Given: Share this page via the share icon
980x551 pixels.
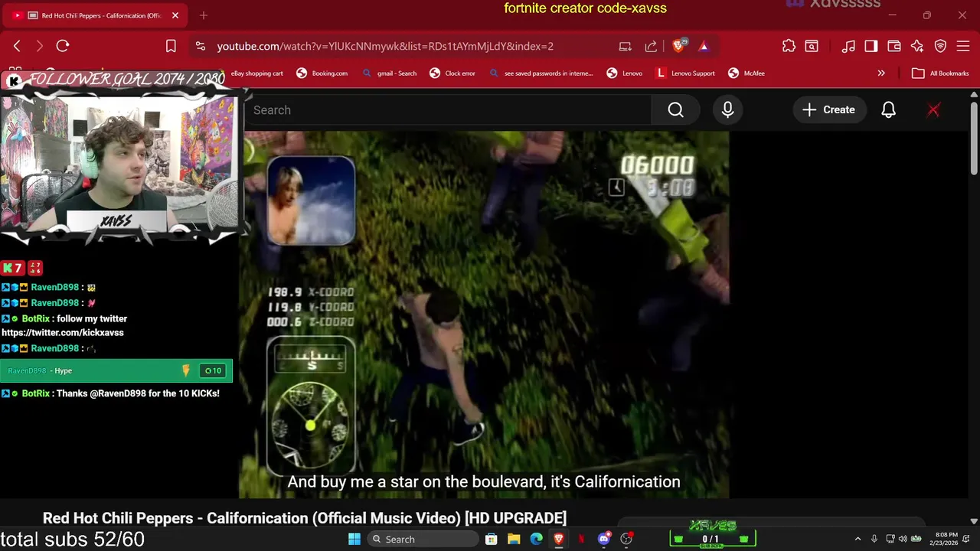Looking at the screenshot, I should click(x=651, y=46).
